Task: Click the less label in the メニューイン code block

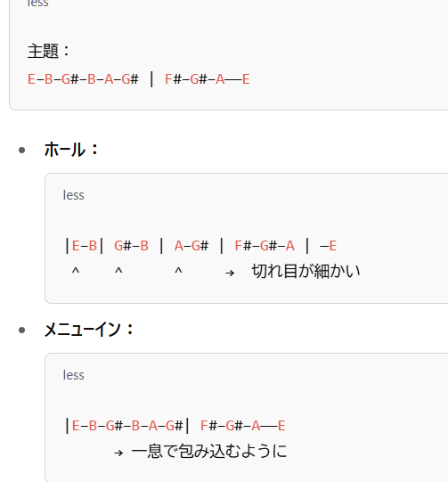Action: click(x=73, y=375)
